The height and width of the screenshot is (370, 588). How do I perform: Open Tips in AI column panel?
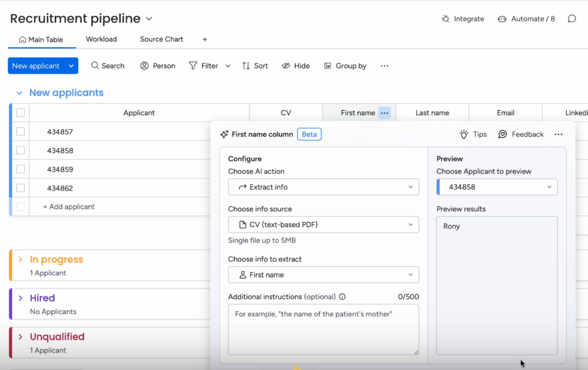tap(473, 134)
